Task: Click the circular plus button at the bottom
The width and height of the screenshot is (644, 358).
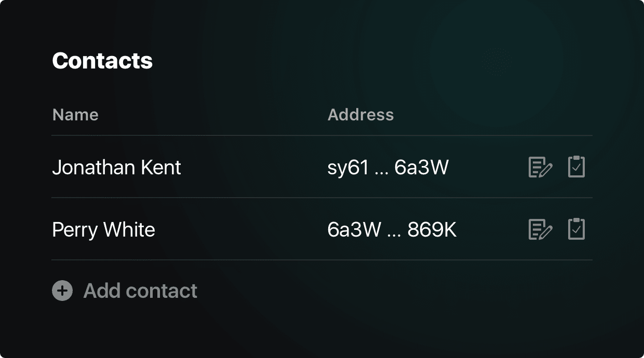Action: [x=62, y=291]
